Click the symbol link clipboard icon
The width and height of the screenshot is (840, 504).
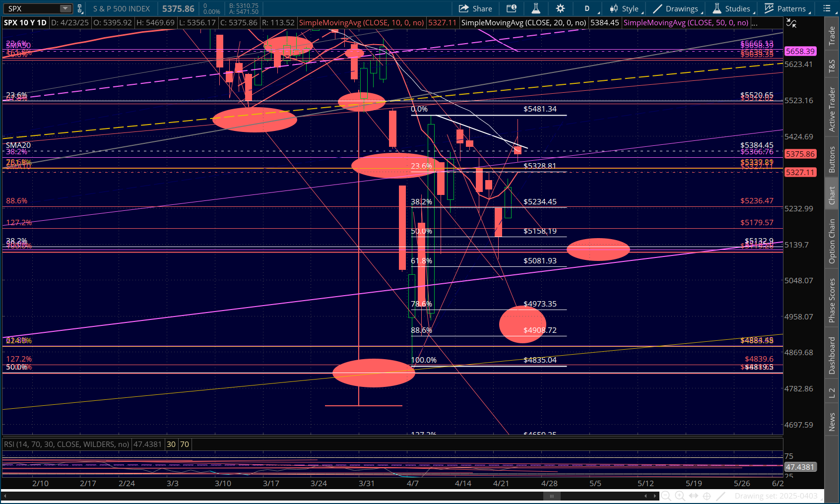click(x=79, y=8)
